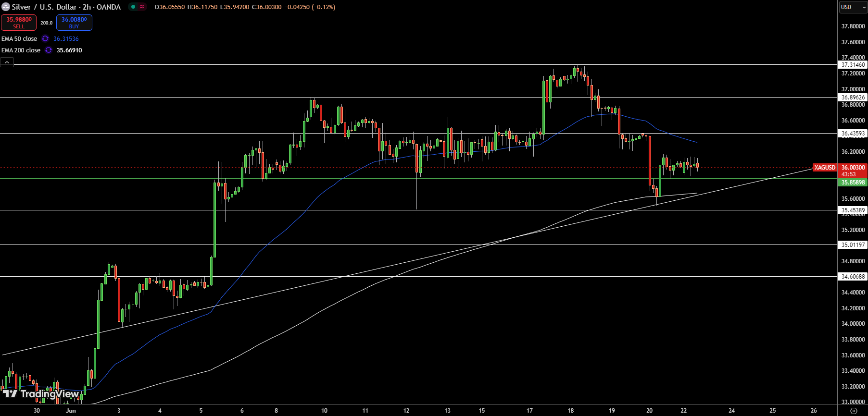Click the EMA 50 value 36.31536
868x416 pixels.
66,38
